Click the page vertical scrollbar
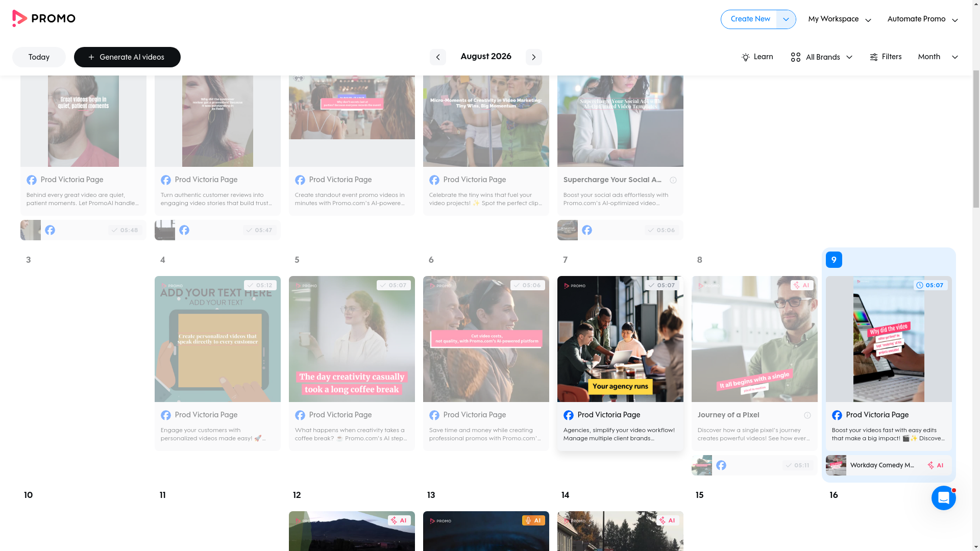This screenshot has height=551, width=980. click(x=976, y=138)
